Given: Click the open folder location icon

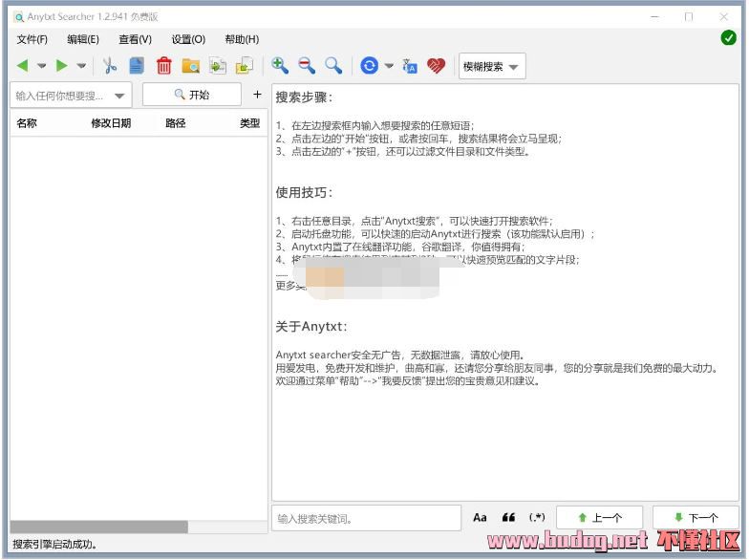Looking at the screenshot, I should click(x=191, y=66).
